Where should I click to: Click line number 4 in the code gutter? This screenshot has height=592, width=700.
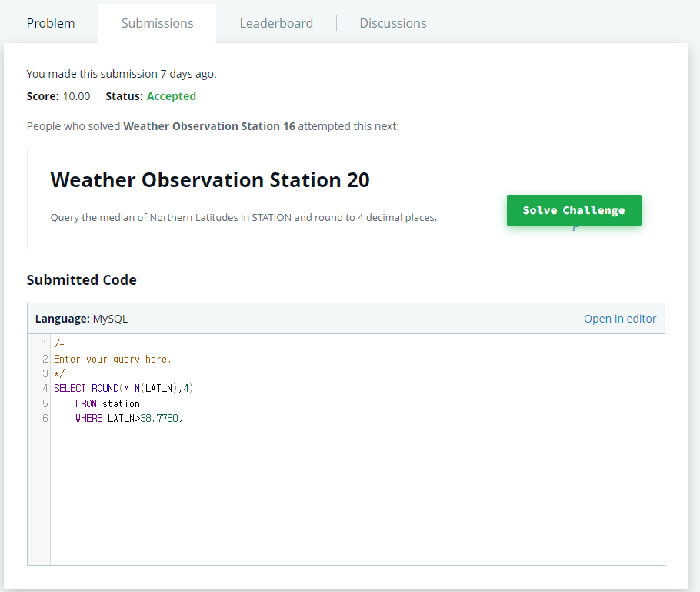click(45, 388)
